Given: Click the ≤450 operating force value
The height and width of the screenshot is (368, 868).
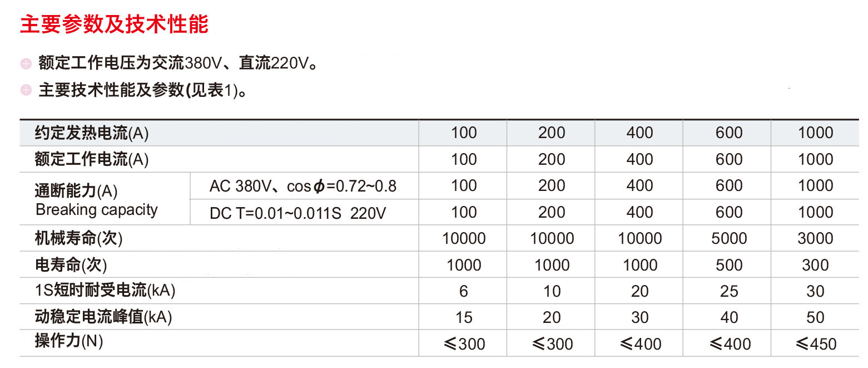Looking at the screenshot, I should pos(816,344).
